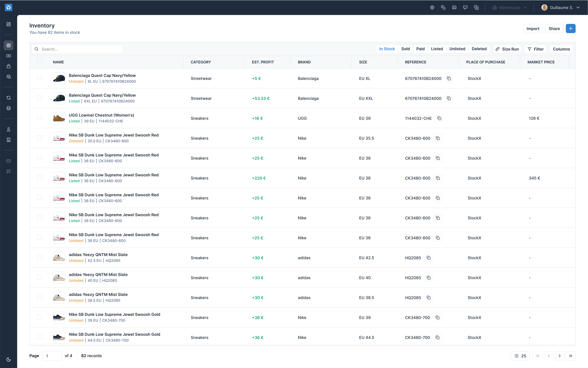The height and width of the screenshot is (368, 588).
Task: Expand the Warehouse dropdown
Action: tap(509, 8)
